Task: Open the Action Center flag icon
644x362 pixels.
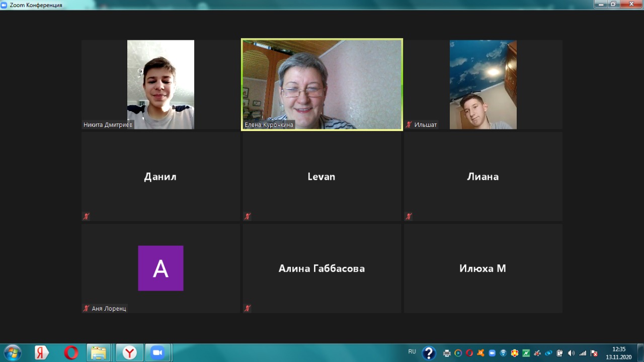Action: 594,353
